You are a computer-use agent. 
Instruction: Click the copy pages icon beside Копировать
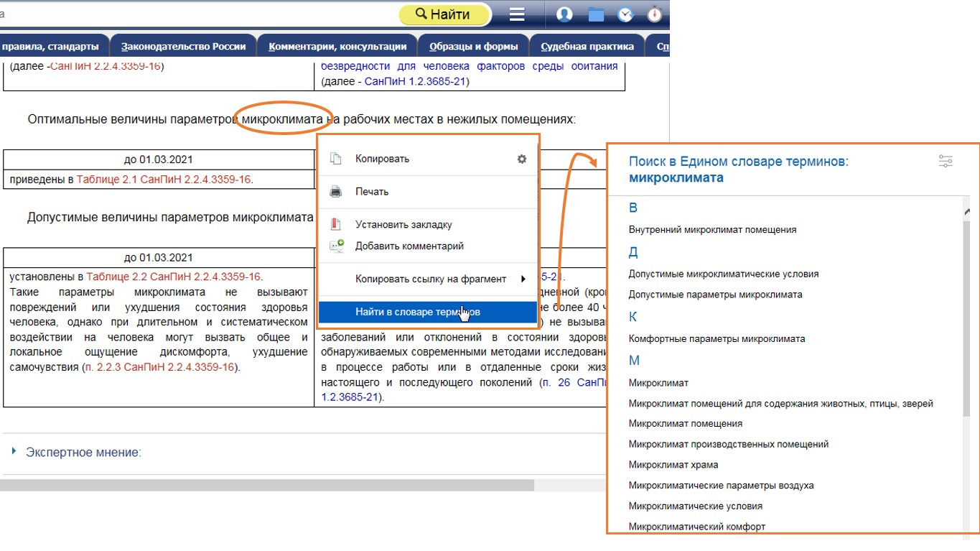coord(336,159)
